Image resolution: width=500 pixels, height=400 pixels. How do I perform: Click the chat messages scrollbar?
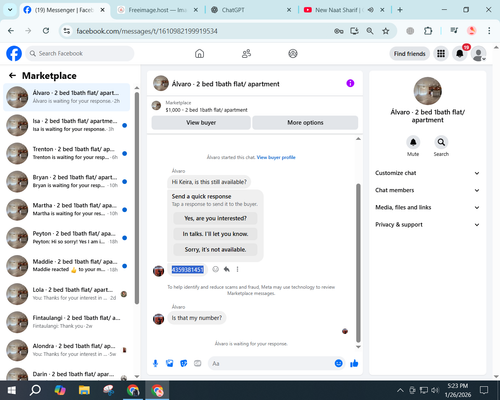pyautogui.click(x=358, y=263)
